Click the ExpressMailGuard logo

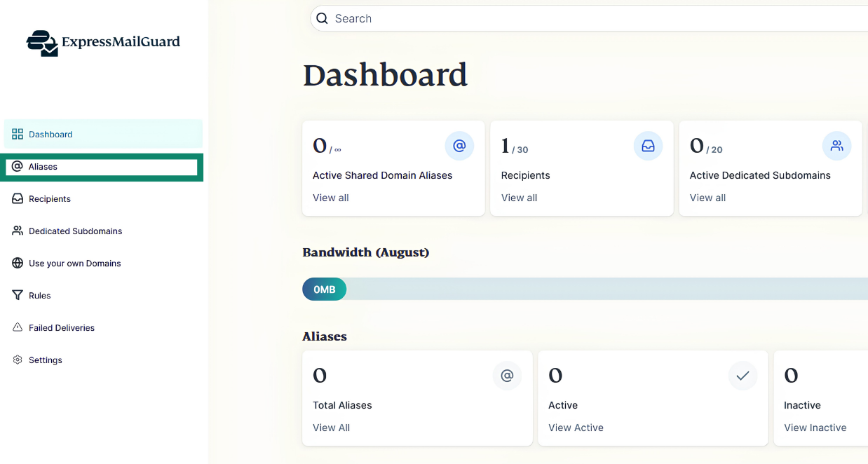point(103,43)
